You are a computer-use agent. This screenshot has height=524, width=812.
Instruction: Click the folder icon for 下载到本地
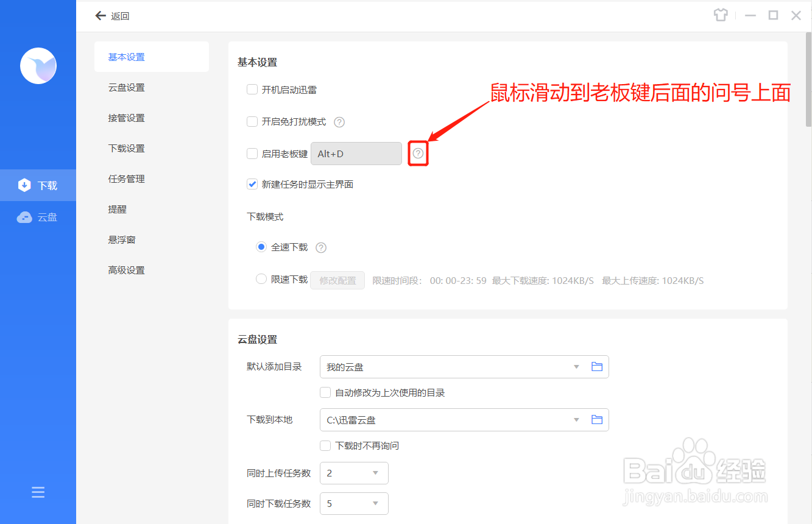pos(597,420)
